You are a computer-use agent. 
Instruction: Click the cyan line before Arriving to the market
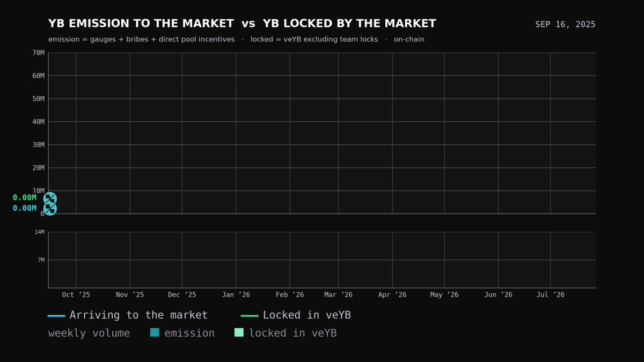56,316
